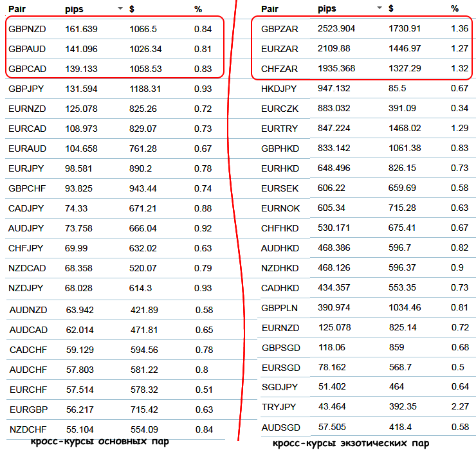The image size is (476, 450).
Task: Click dollar value 1034.46 for GBPPLN
Action: click(x=405, y=308)
